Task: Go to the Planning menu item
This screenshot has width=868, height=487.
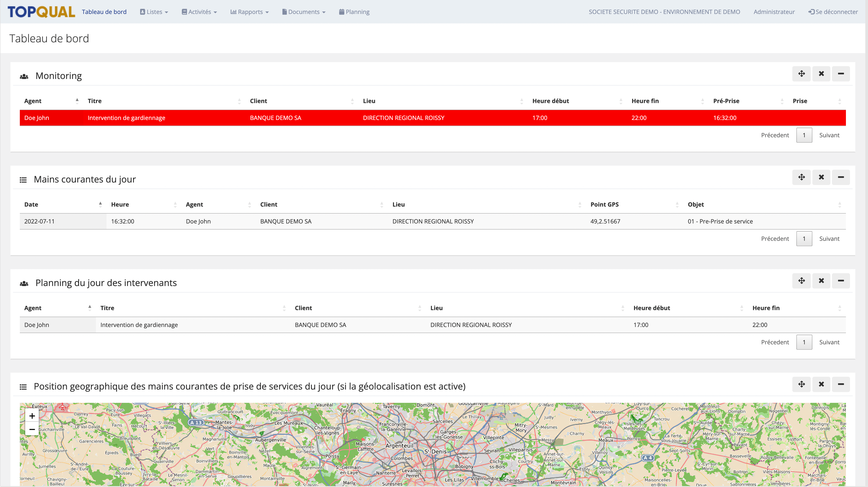Action: 354,12
